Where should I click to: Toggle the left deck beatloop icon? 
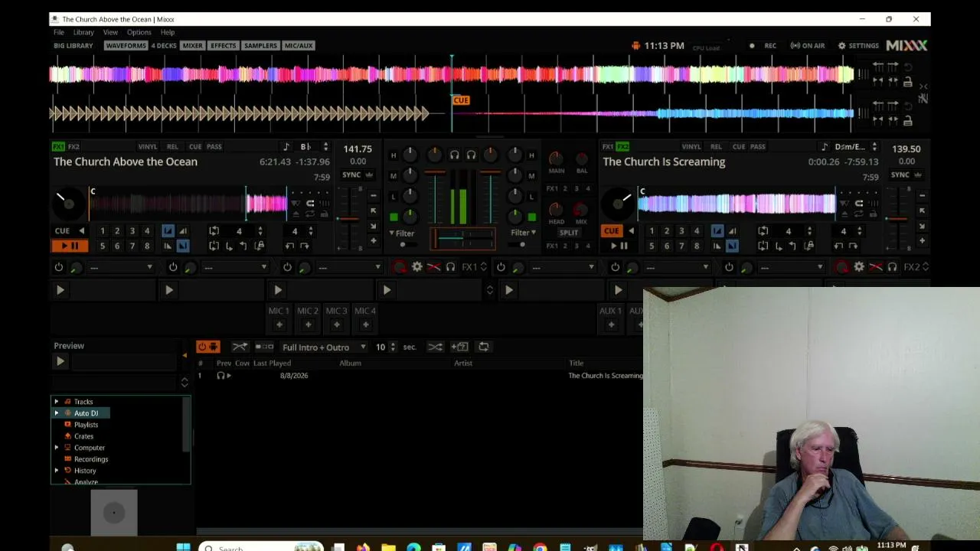214,231
